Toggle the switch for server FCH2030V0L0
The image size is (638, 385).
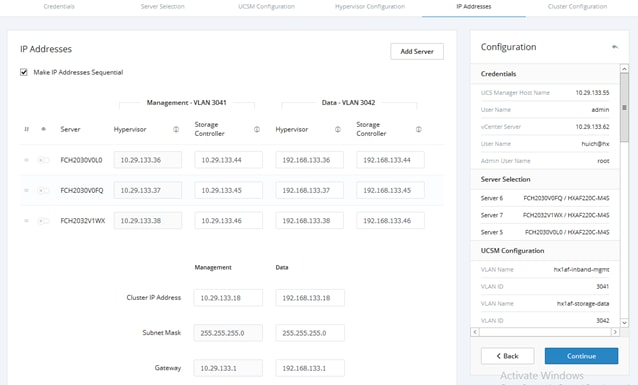click(43, 160)
